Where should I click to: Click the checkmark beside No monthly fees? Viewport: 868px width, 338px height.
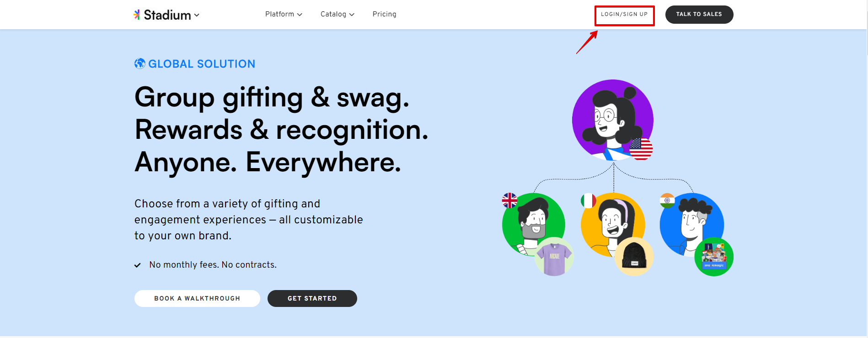137,264
